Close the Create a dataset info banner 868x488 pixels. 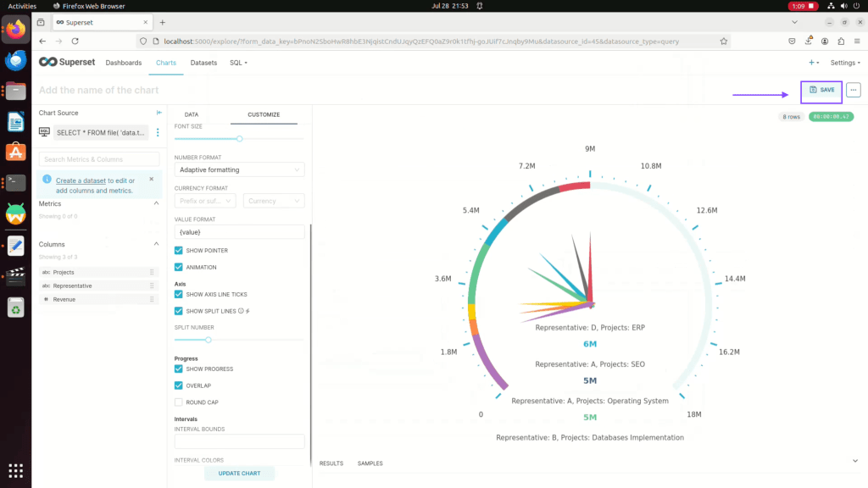click(x=151, y=179)
